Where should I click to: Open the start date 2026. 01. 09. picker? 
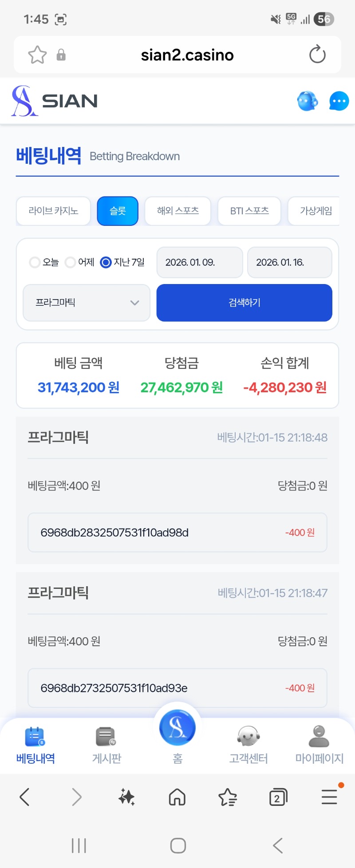tap(199, 263)
